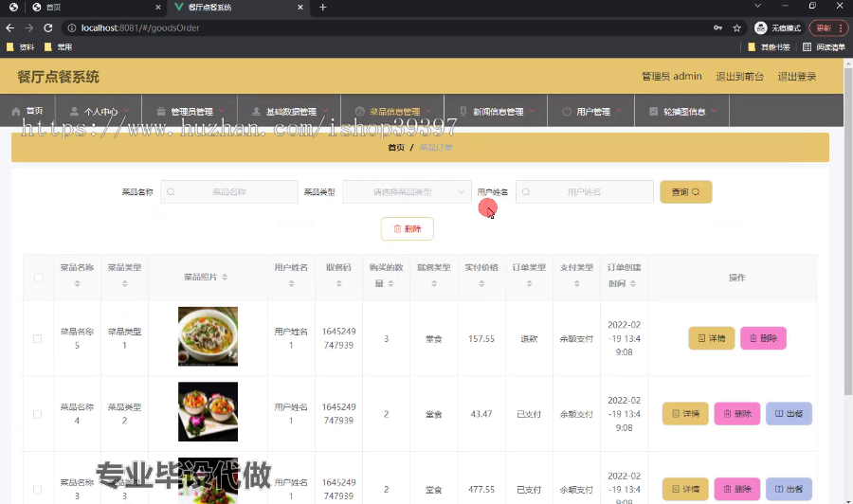Click site info icon before localhost URL

click(x=71, y=27)
